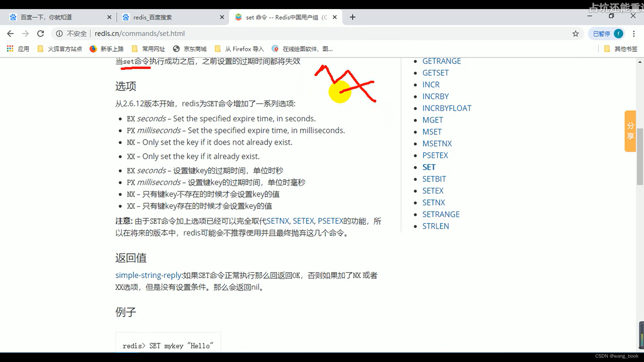Open the MSETNX command link
Screen dimensions: 644x362
[437, 143]
